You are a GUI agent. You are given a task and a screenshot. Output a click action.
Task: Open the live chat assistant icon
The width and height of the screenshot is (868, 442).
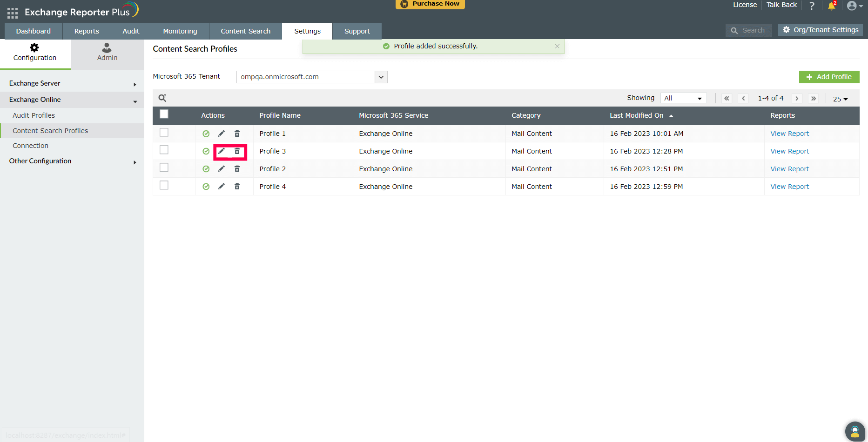855,431
